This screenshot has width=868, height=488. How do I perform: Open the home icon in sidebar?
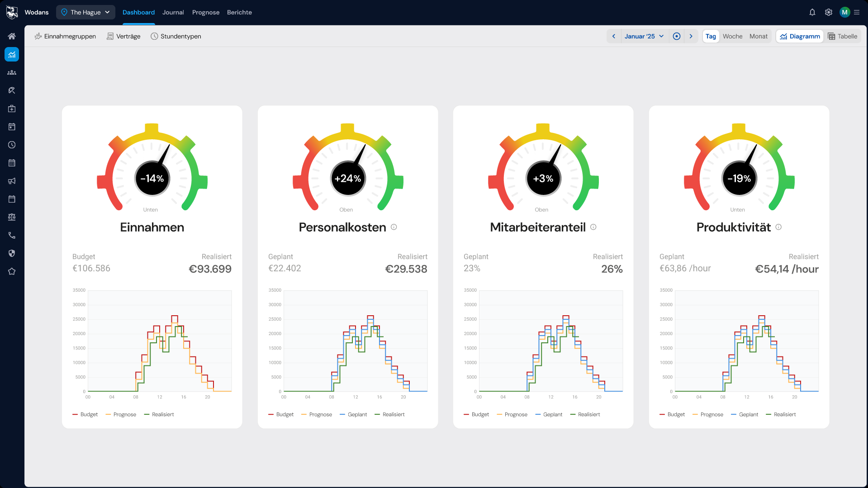tap(12, 36)
